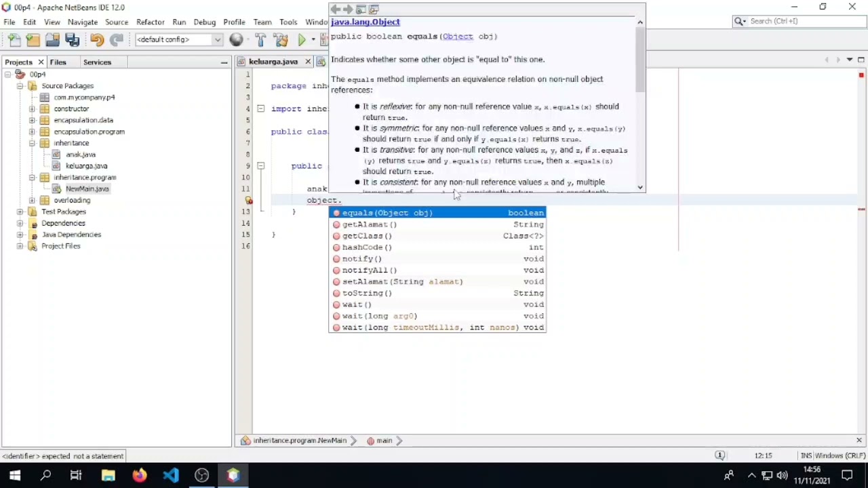868x488 pixels.
Task: Run the project with the green arrow
Action: tap(302, 40)
